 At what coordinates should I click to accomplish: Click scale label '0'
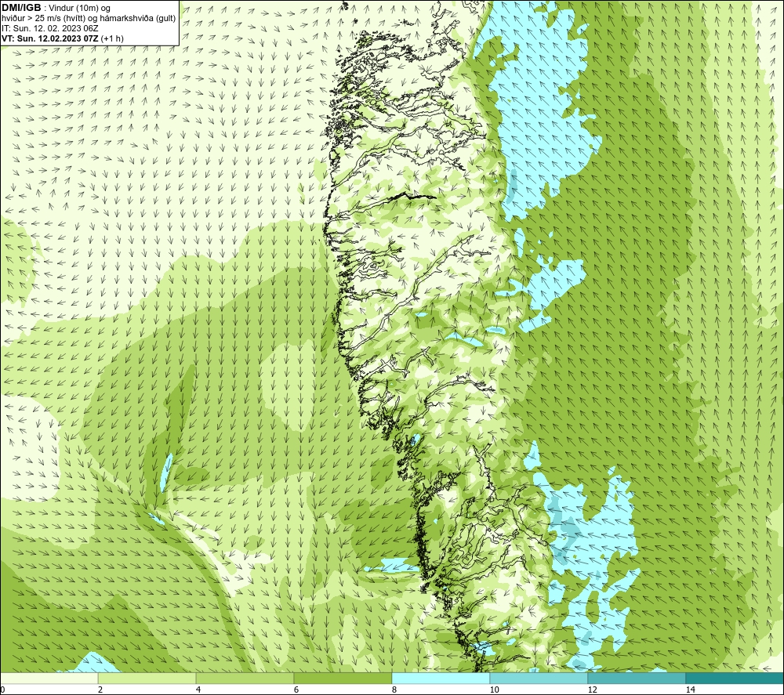click(2, 690)
